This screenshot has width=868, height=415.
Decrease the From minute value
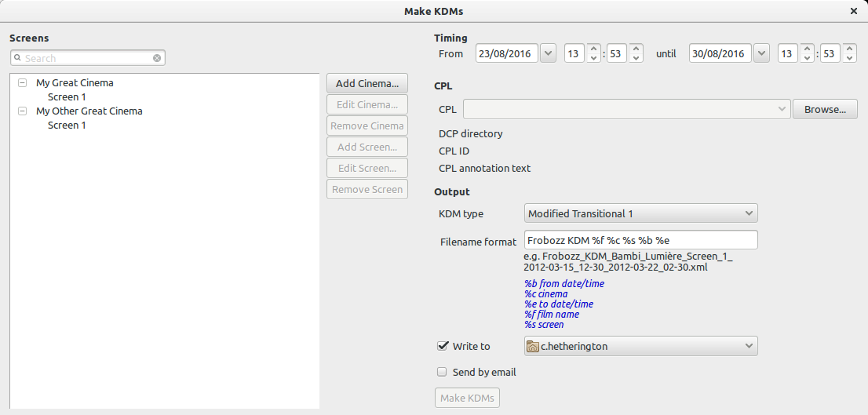(x=636, y=58)
